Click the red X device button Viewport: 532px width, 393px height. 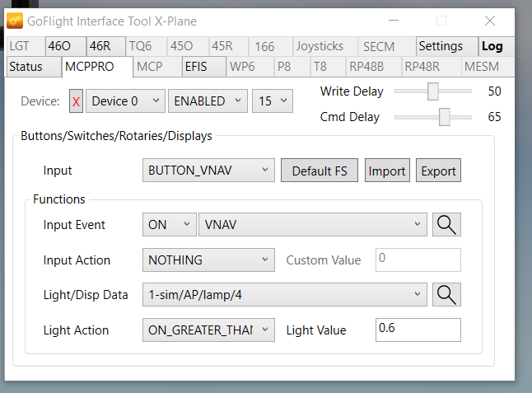point(76,101)
